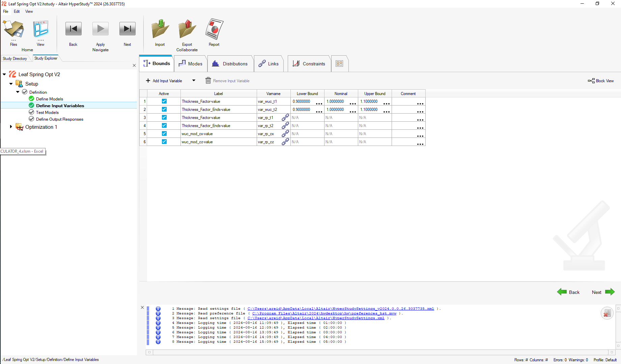The image size is (621, 364).
Task: Click the grid layout tab icon
Action: coord(339,64)
